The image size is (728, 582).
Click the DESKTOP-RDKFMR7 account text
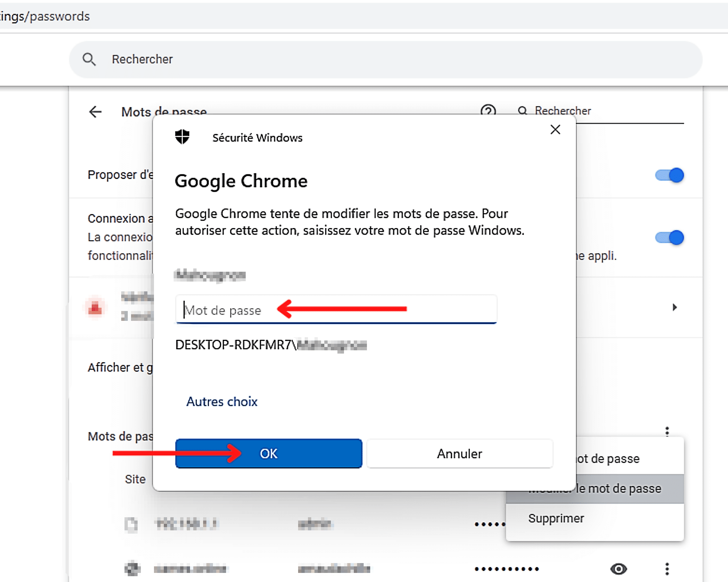pos(271,344)
